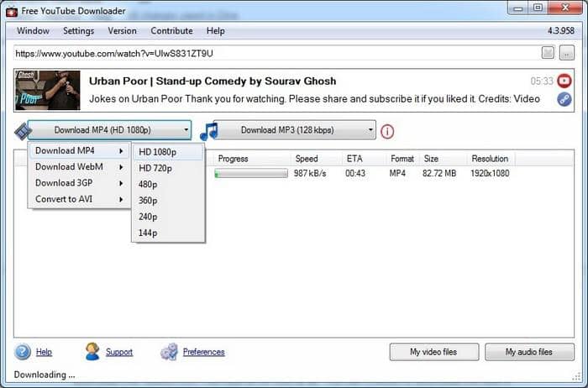This screenshot has width=588, height=388.
Task: Click the download progress bar
Action: tap(251, 174)
